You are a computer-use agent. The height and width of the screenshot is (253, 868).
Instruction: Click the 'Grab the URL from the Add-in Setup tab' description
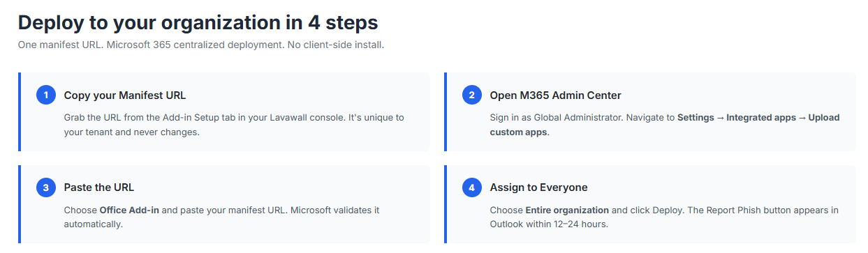point(234,125)
